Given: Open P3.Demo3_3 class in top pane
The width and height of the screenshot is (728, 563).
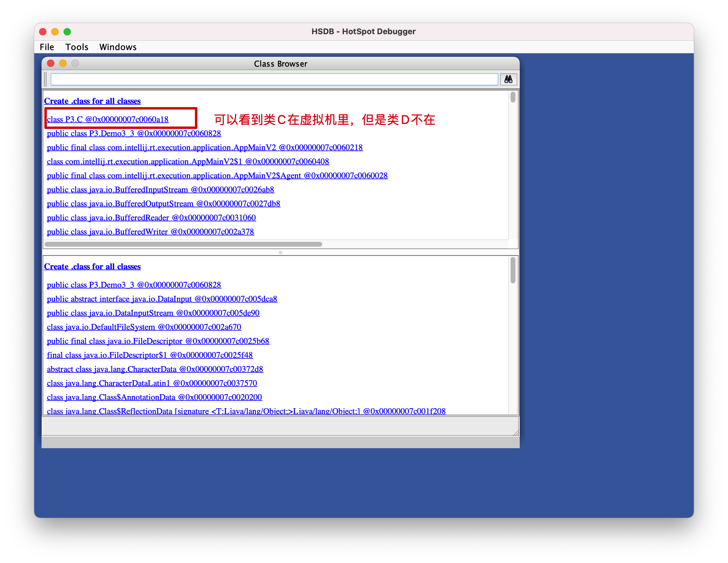Looking at the screenshot, I should [x=133, y=133].
